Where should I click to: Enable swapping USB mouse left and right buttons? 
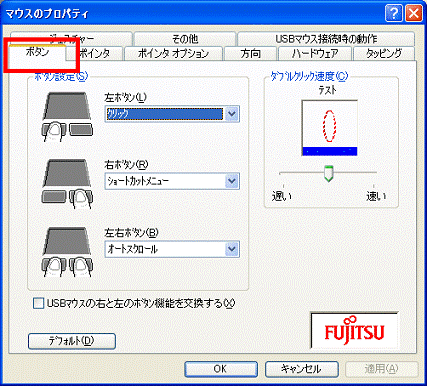point(39,303)
